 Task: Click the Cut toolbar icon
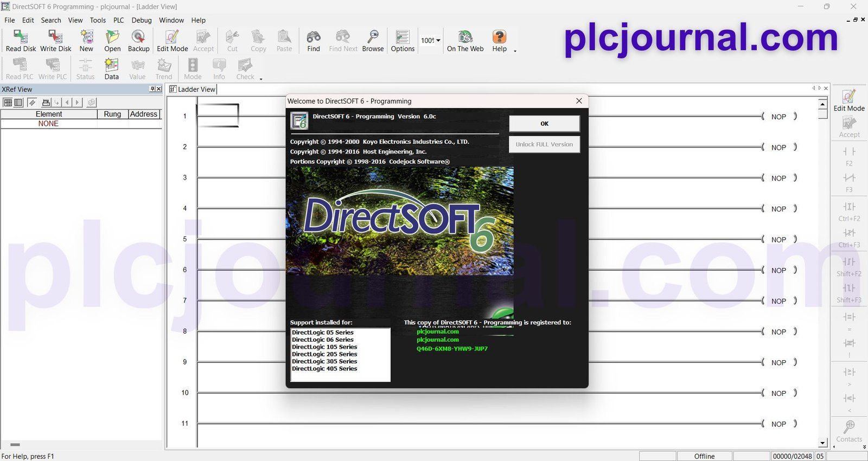point(232,41)
